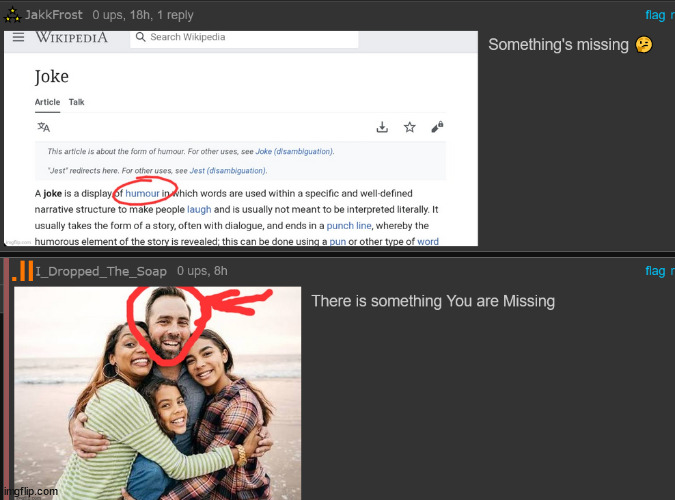The image size is (675, 500).
Task: Click the locked edit pencil icon
Action: (437, 127)
